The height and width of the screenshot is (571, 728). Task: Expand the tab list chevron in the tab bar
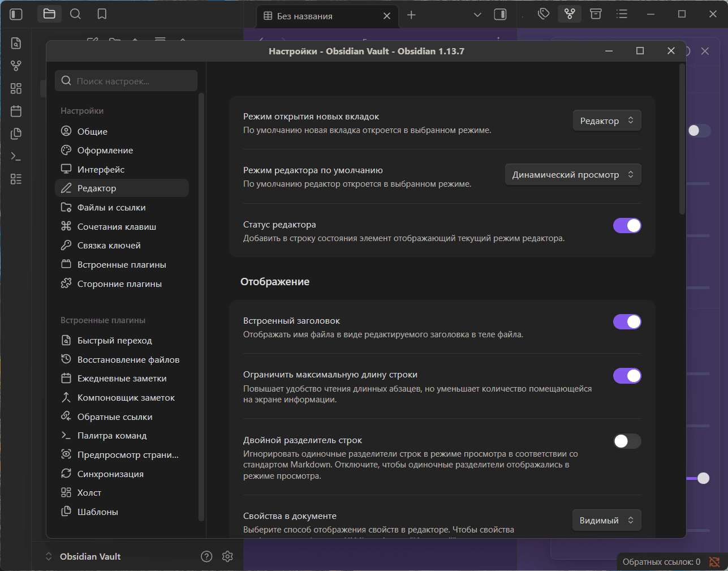coord(477,15)
